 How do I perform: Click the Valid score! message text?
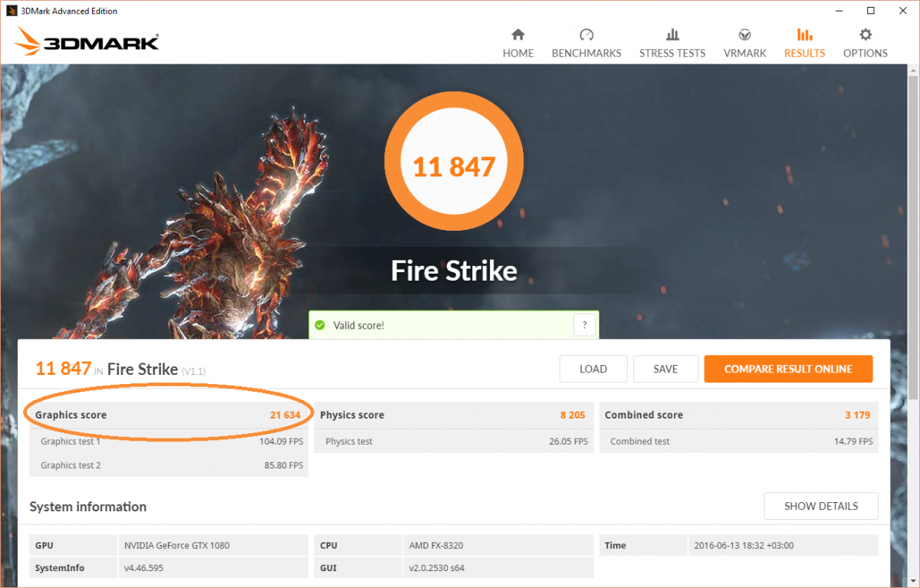359,325
